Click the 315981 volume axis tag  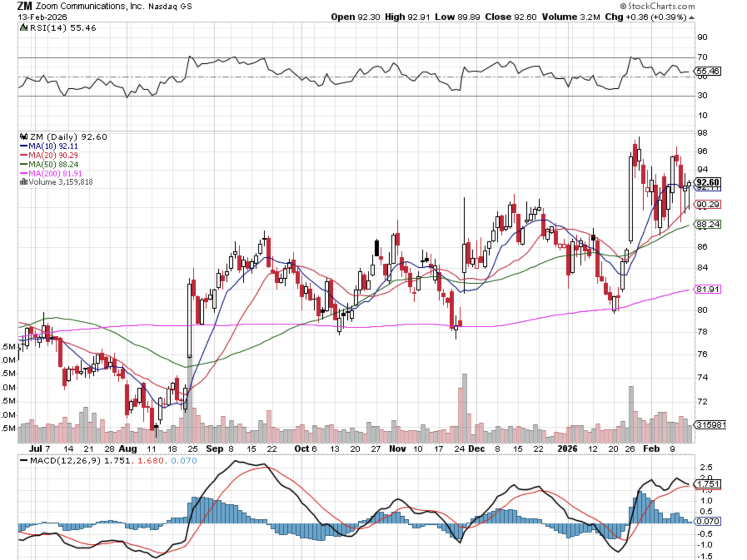711,425
